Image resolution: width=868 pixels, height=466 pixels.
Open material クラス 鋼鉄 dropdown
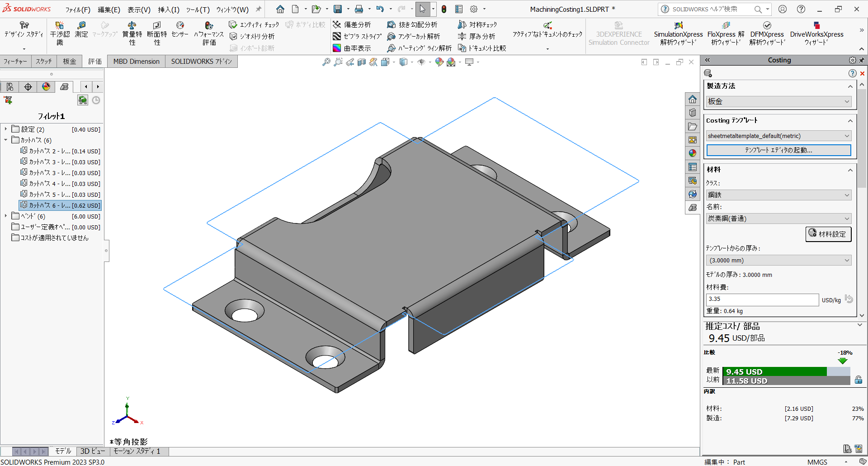[778, 195]
